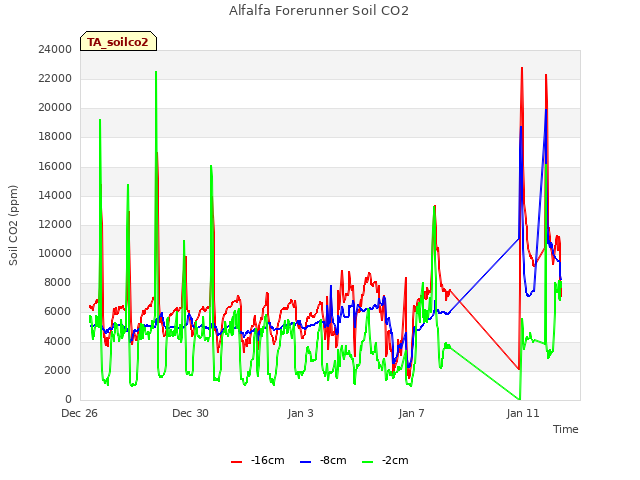Image resolution: width=640 pixels, height=480 pixels.
Task: Click the blue -8cm legend line swatch
Action: point(305,462)
